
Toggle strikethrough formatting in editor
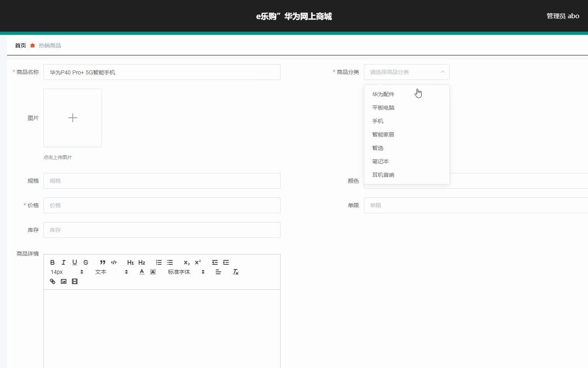85,262
